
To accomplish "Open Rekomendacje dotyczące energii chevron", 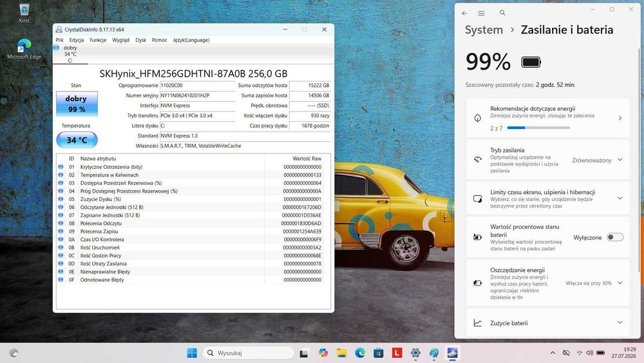I will (620, 118).
